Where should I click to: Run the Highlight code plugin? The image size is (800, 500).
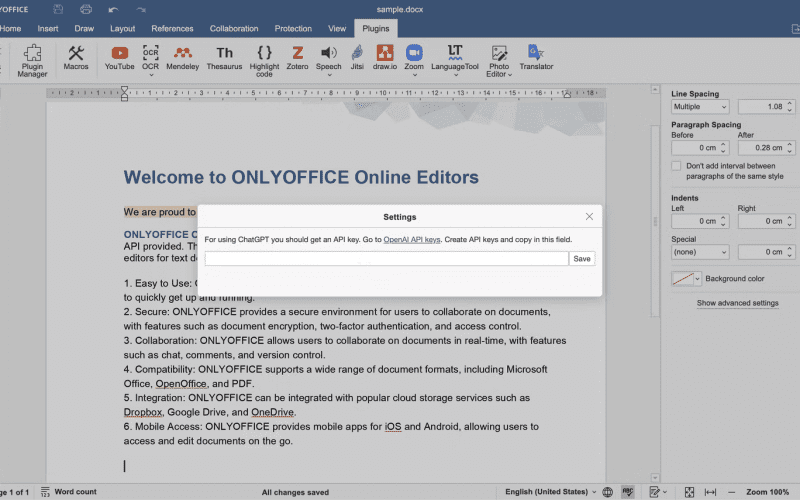[264, 60]
